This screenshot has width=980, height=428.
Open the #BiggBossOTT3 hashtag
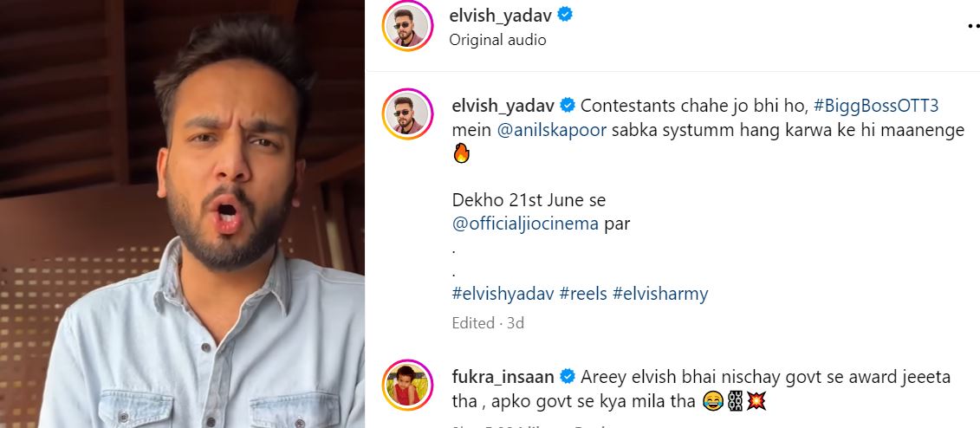(x=876, y=106)
